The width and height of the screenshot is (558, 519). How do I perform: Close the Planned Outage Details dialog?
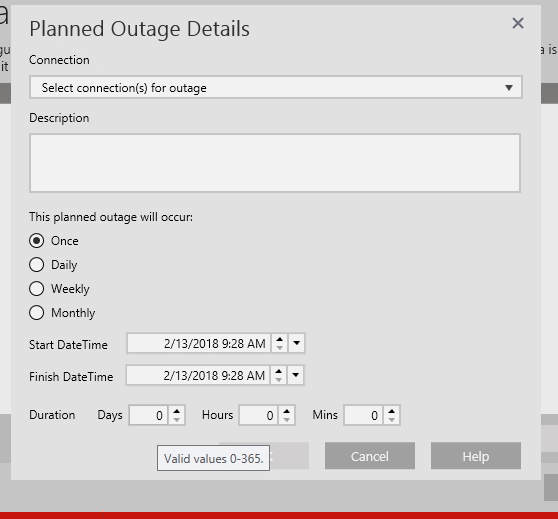[518, 23]
